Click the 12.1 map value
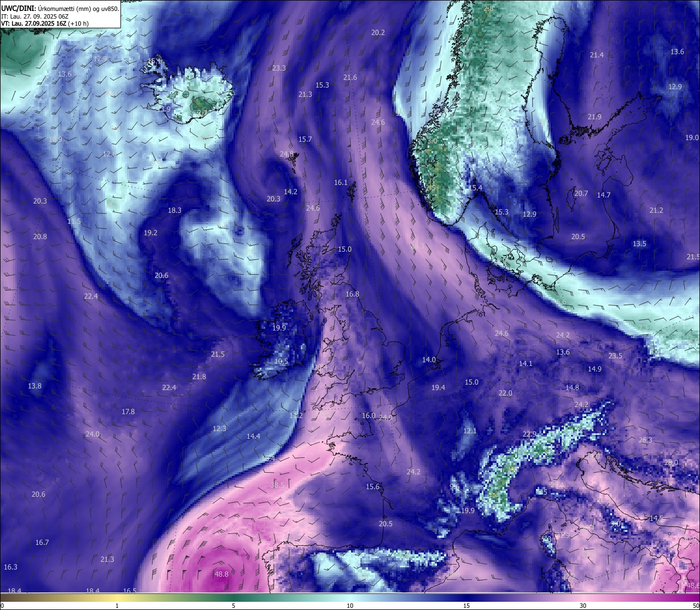 point(470,431)
